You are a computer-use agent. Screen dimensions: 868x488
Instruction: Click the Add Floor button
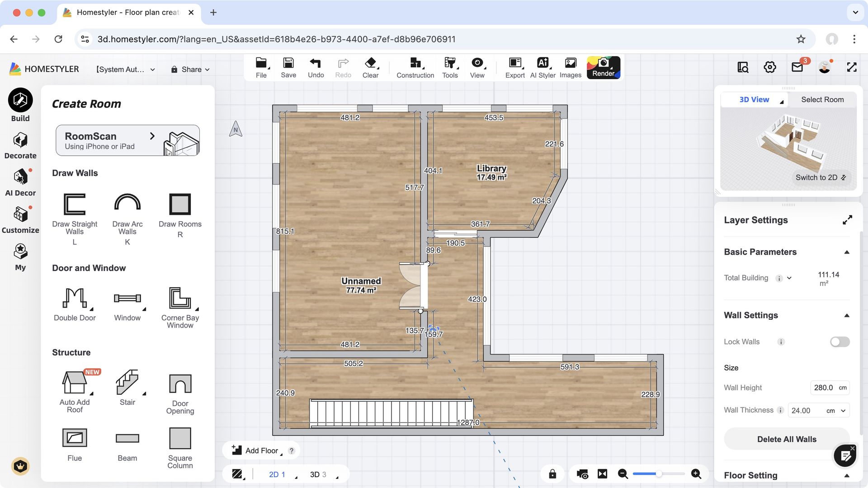pyautogui.click(x=256, y=450)
